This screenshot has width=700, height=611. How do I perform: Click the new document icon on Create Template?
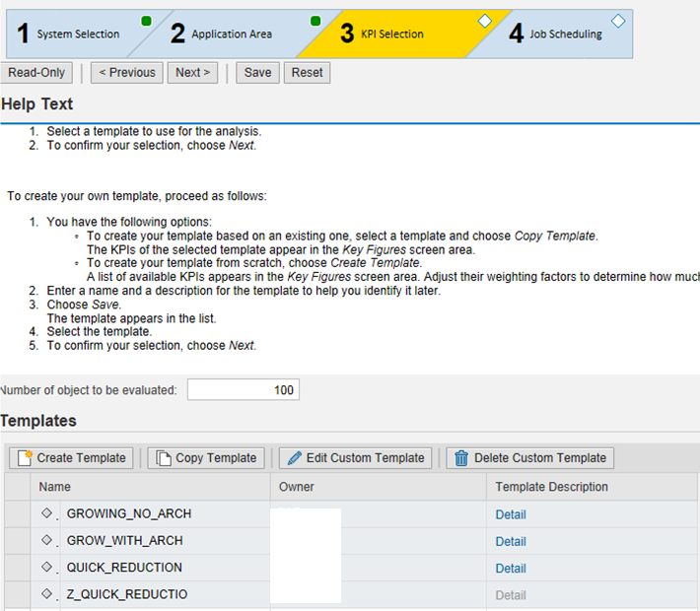(x=25, y=458)
